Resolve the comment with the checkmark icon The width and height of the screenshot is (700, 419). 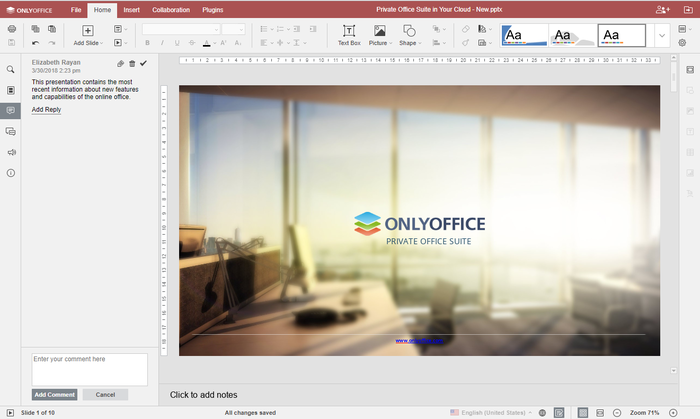click(x=143, y=63)
